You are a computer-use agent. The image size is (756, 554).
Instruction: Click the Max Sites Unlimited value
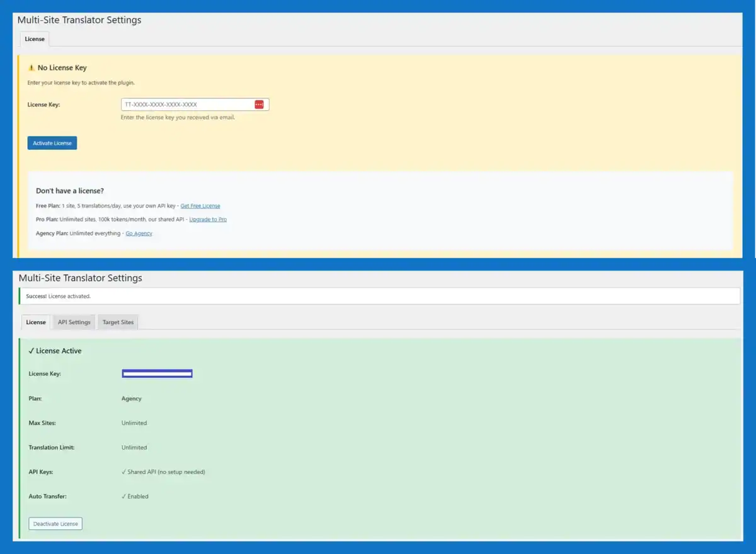click(134, 423)
